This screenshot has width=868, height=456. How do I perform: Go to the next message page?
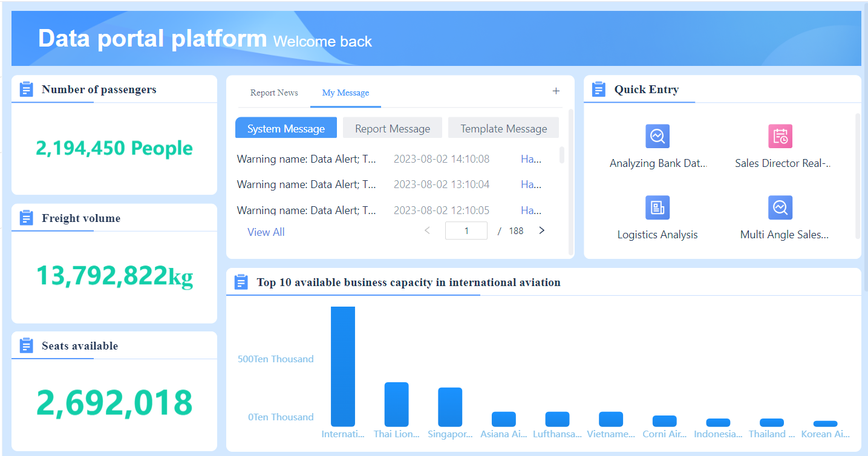[x=541, y=230]
